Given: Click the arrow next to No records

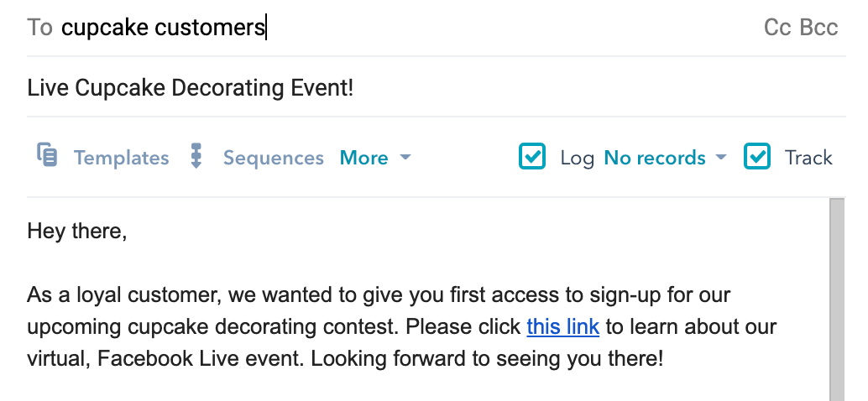Looking at the screenshot, I should (720, 158).
